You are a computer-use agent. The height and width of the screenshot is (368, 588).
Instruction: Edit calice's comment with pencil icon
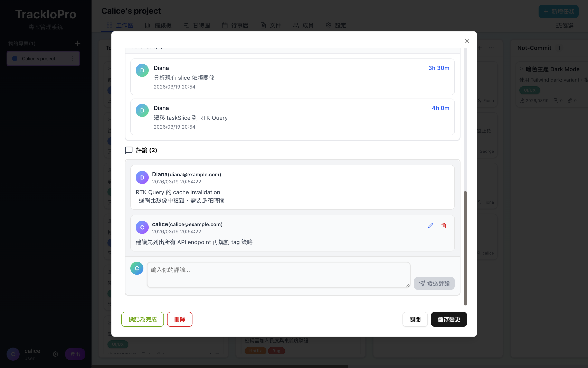click(x=431, y=226)
